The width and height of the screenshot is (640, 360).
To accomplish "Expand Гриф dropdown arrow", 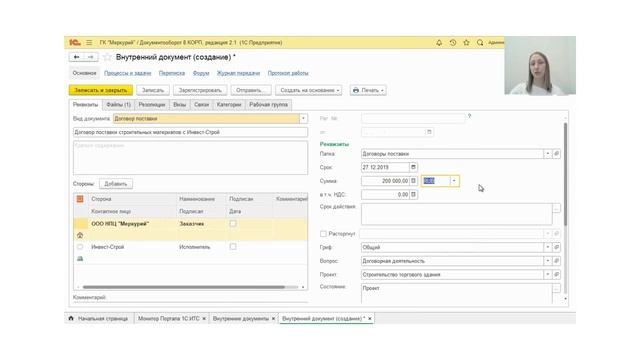I will click(548, 247).
